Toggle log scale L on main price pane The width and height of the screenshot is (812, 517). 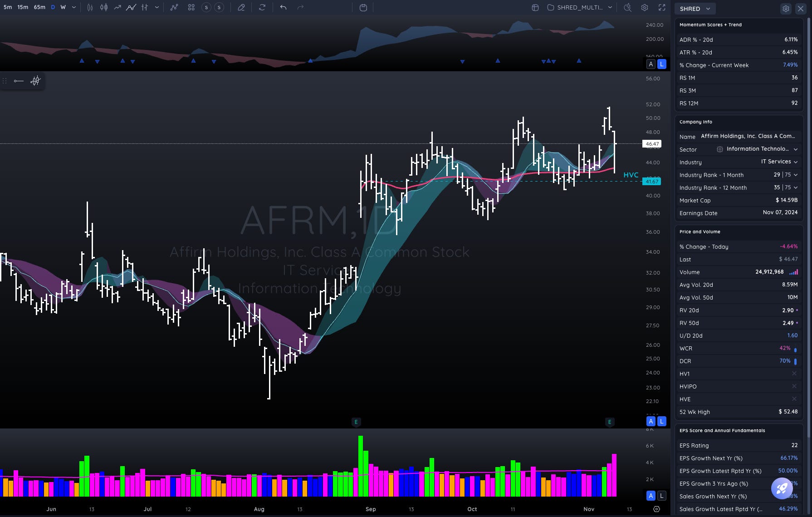point(662,421)
